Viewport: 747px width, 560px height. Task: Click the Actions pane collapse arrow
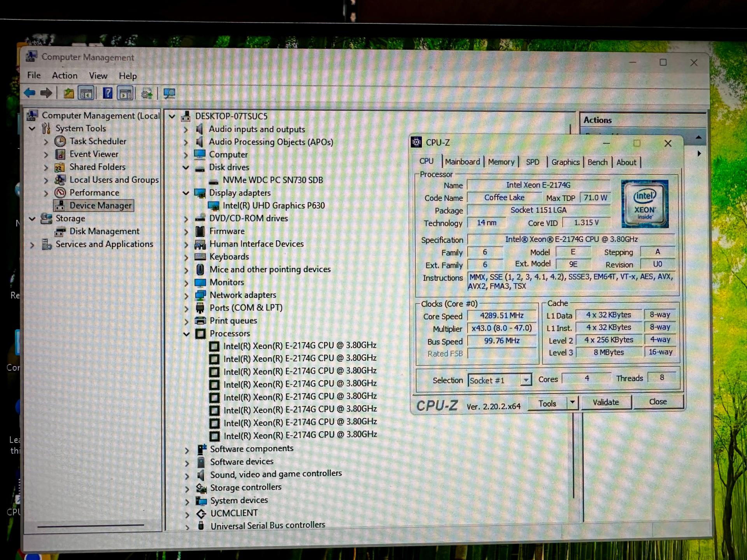(699, 137)
